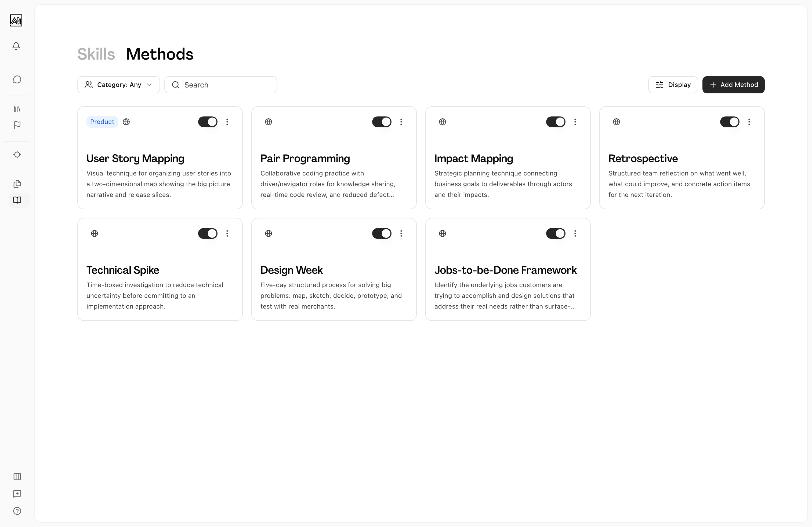Click the globe icon on Retrospective card
This screenshot has width=812, height=527.
click(x=616, y=121)
